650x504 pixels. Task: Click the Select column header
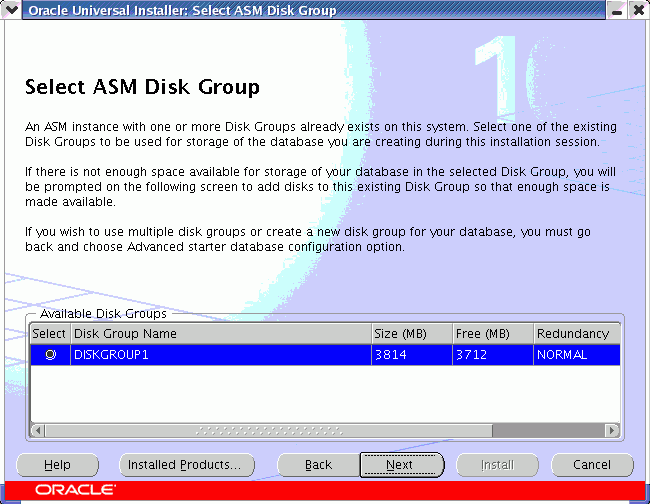tap(49, 334)
